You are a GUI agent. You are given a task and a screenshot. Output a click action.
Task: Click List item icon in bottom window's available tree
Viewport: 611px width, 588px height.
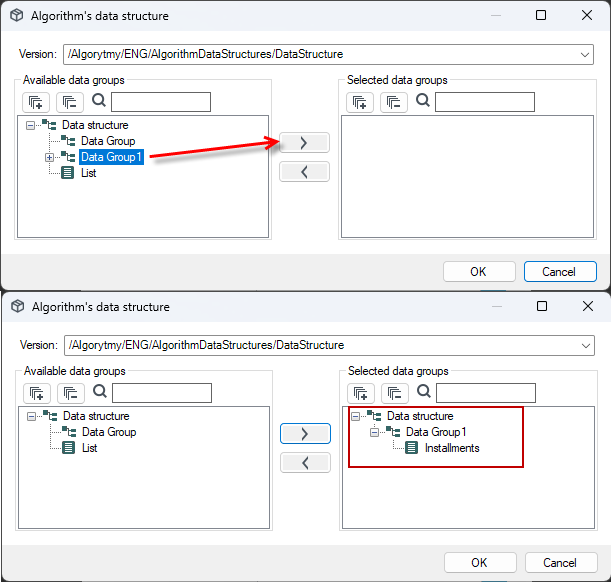click(x=69, y=448)
